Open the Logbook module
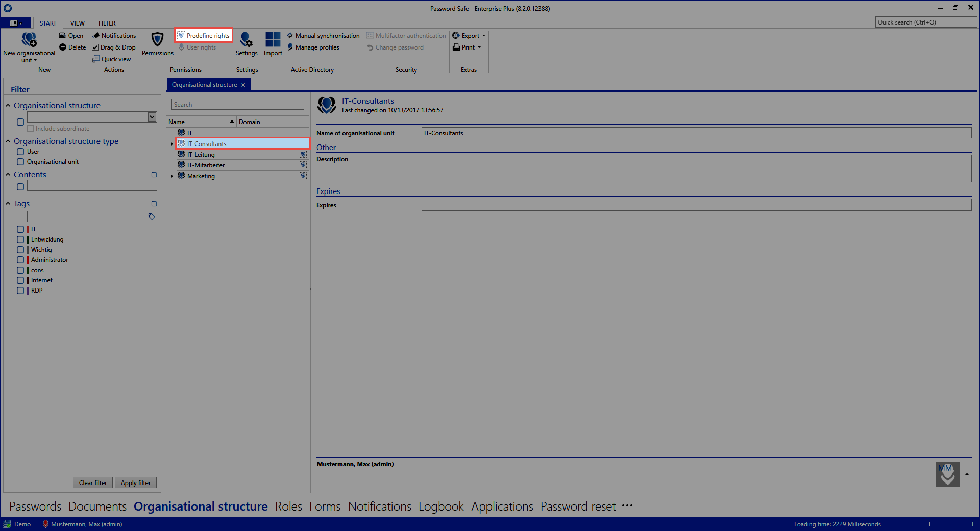Viewport: 980px width, 531px height. point(441,506)
